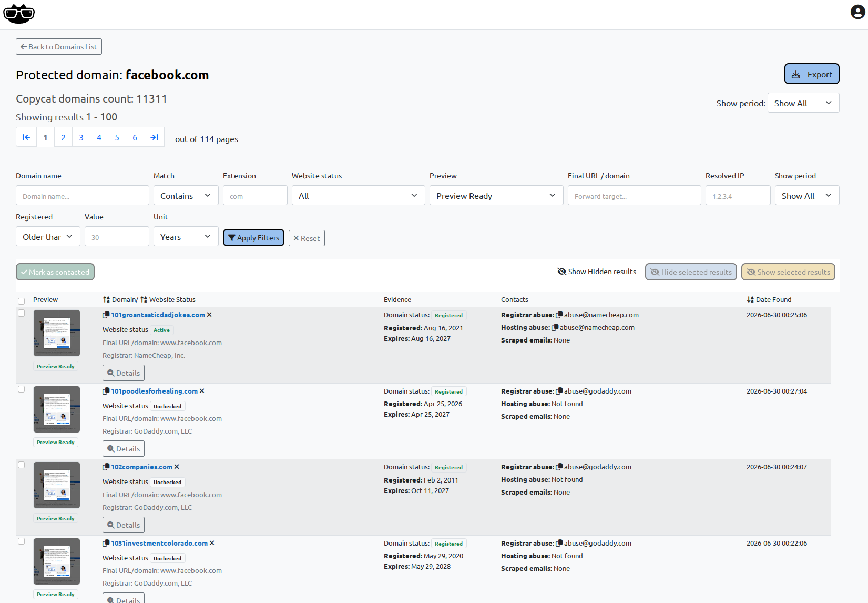Copy 101poodlesforhealing.com domain icon
The image size is (868, 603).
click(106, 391)
